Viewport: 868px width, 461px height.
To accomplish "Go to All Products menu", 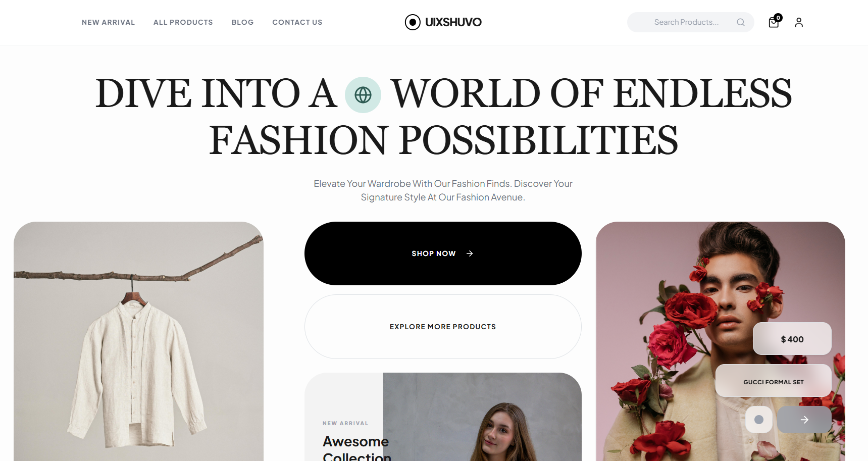I will tap(183, 22).
